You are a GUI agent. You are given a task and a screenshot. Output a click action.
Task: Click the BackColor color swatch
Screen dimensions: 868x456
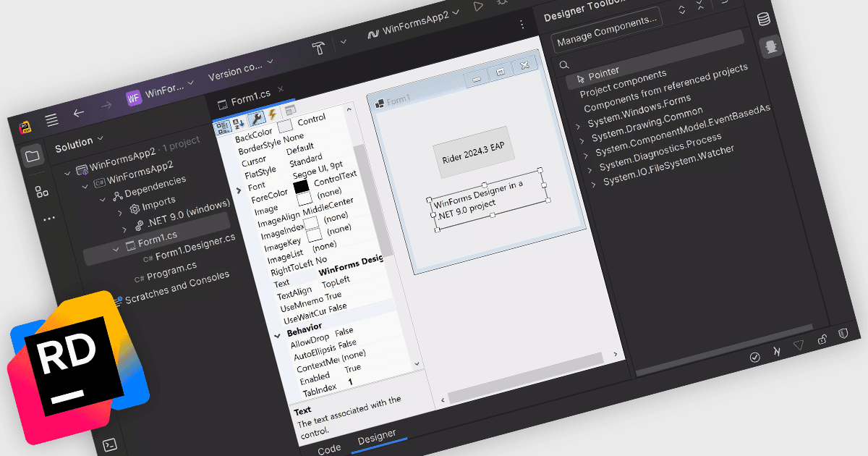point(285,126)
